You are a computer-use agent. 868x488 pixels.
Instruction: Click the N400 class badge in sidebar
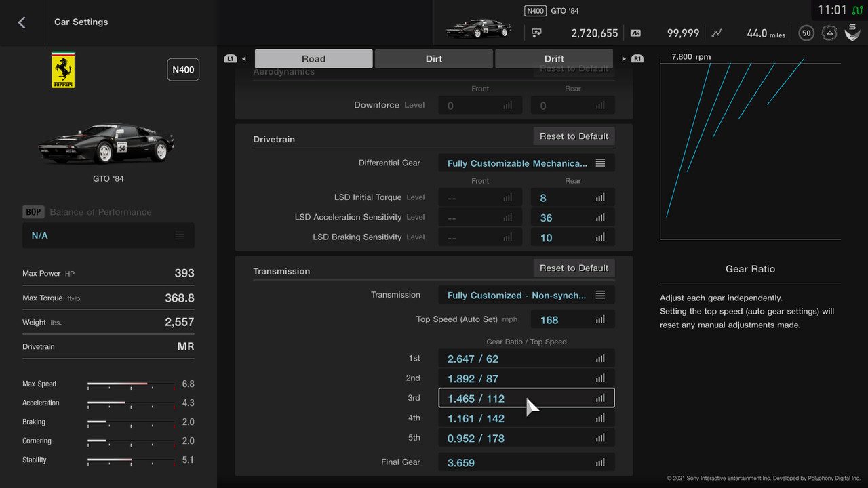(183, 70)
